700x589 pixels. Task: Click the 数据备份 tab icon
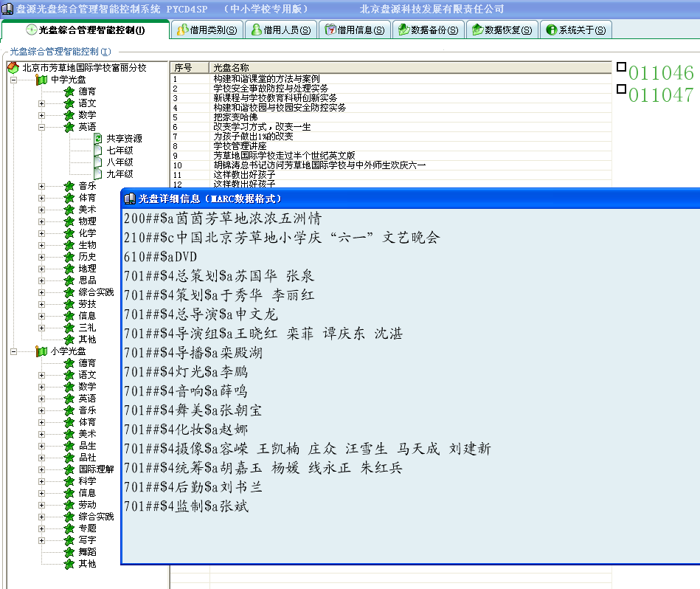(x=404, y=30)
